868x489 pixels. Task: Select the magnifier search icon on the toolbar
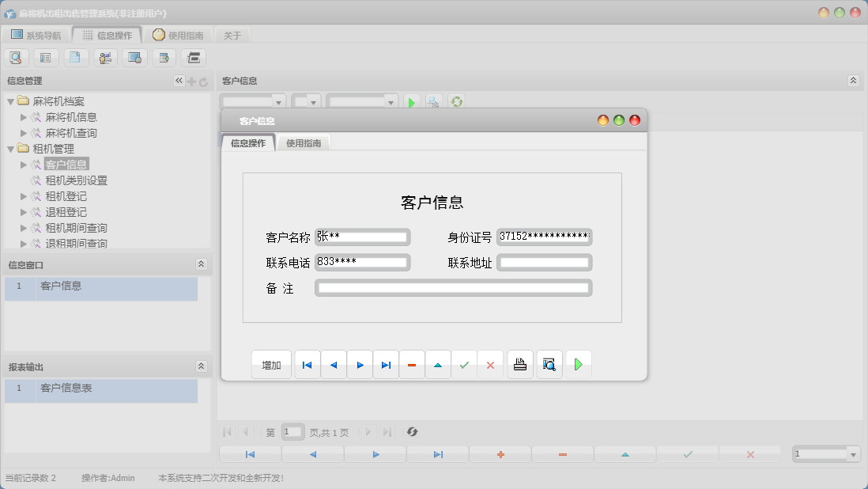pos(16,57)
